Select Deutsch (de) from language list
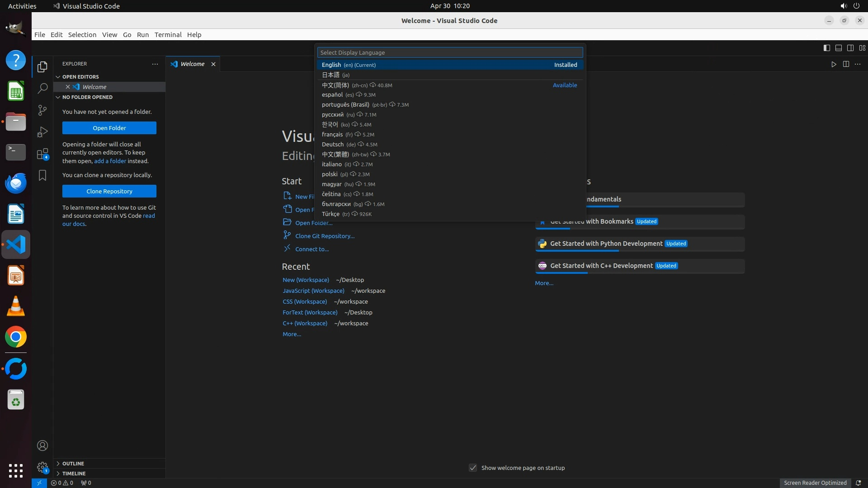 333,145
